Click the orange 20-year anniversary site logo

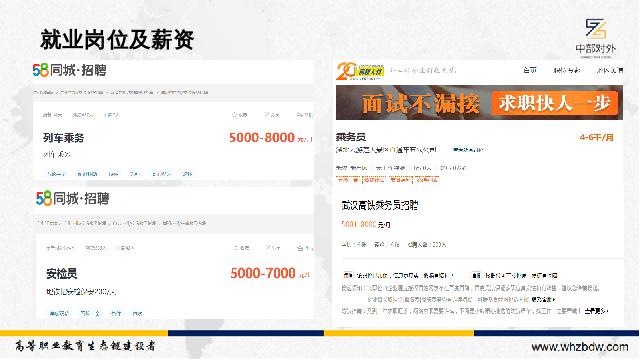click(360, 71)
